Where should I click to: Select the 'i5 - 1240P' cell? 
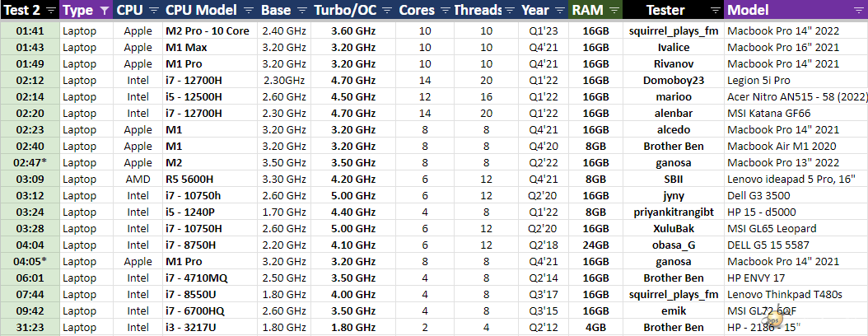[210, 212]
